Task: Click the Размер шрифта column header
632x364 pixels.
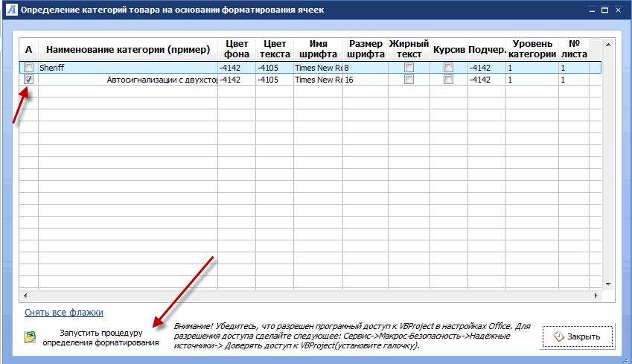Action: (x=366, y=49)
